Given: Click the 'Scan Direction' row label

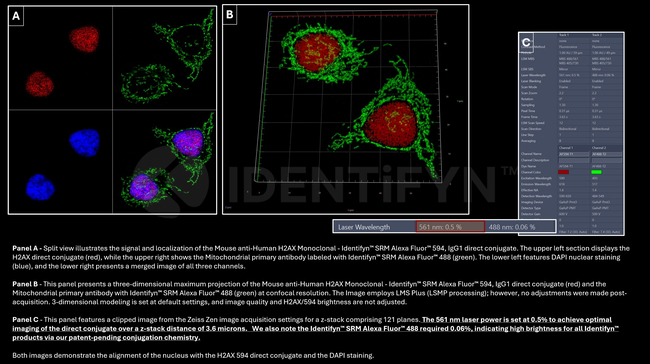Looking at the screenshot, I should 531,129.
